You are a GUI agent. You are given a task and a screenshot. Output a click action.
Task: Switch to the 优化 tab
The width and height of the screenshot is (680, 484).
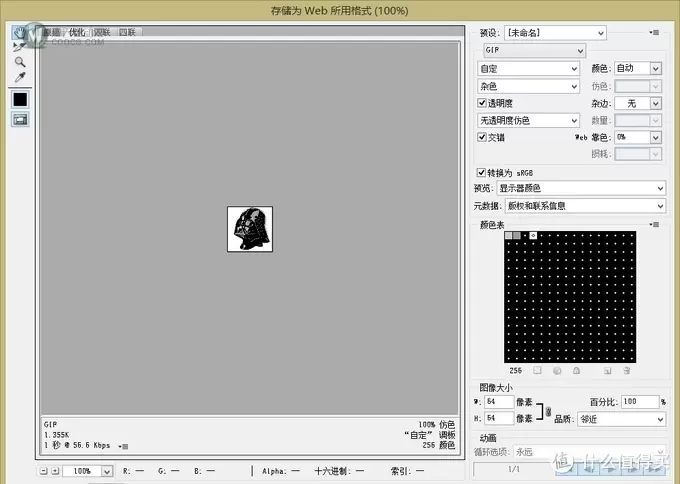pyautogui.click(x=77, y=32)
